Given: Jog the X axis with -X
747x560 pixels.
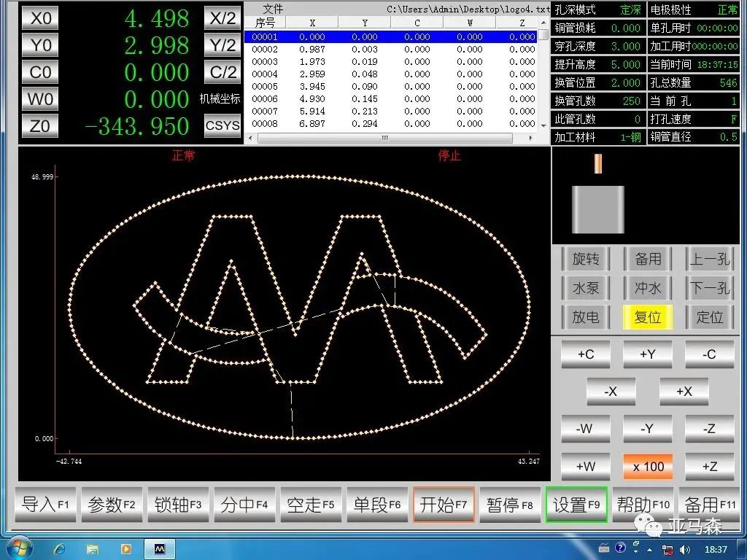Looking at the screenshot, I should pyautogui.click(x=611, y=392).
